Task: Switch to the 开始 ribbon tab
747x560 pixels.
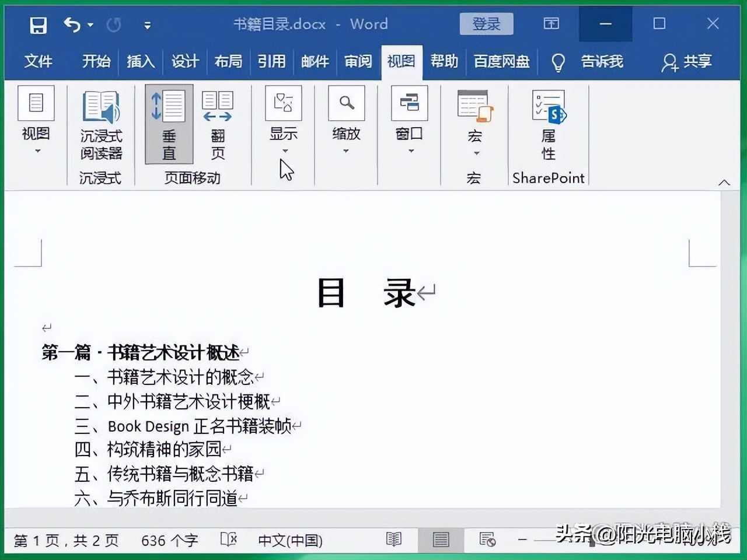Action: pyautogui.click(x=96, y=61)
